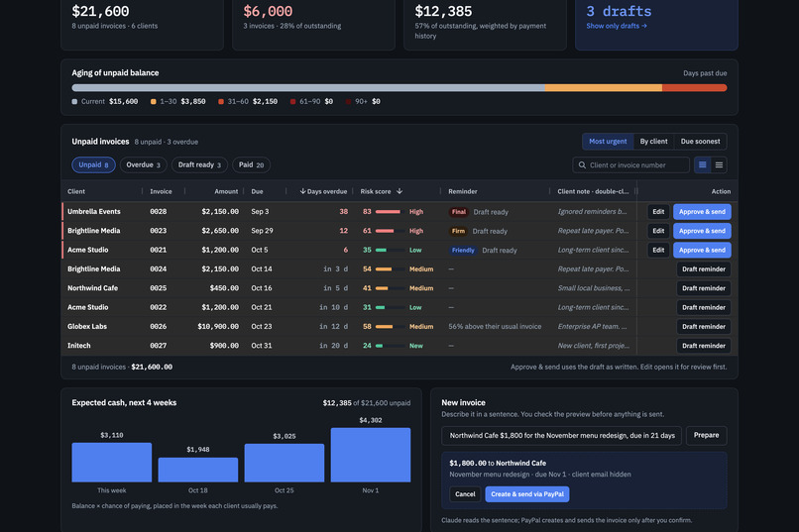Select Most urgent sorting
The height and width of the screenshot is (532, 799).
click(x=608, y=142)
